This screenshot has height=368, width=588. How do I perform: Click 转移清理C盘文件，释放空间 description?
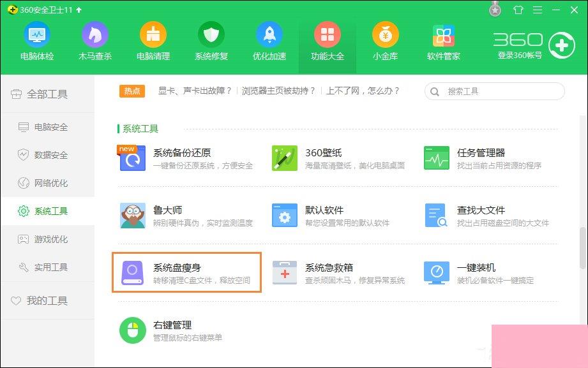pyautogui.click(x=202, y=281)
